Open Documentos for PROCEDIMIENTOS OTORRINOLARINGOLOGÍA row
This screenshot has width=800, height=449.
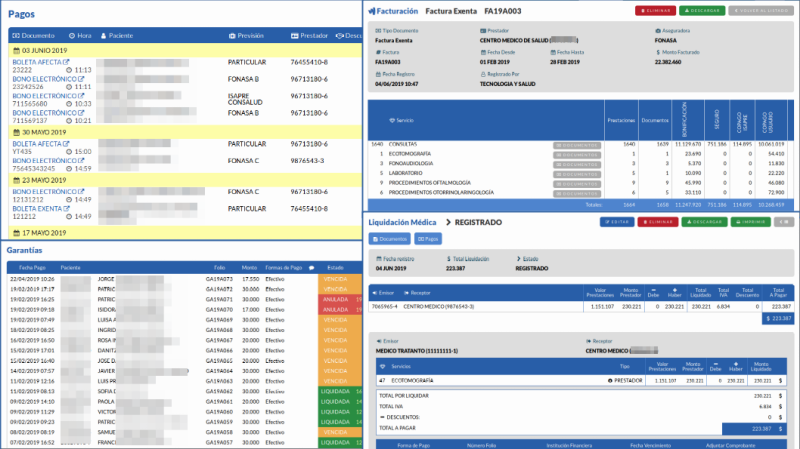577,194
